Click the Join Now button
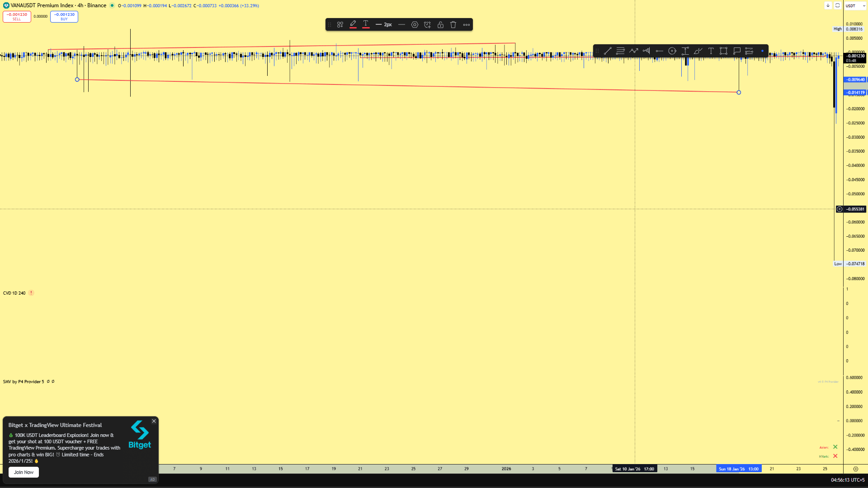This screenshot has height=488, width=868. [24, 472]
